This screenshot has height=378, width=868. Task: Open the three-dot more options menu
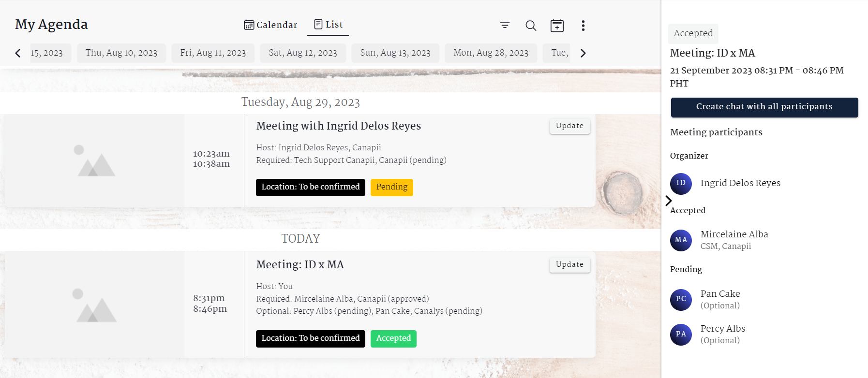[583, 26]
